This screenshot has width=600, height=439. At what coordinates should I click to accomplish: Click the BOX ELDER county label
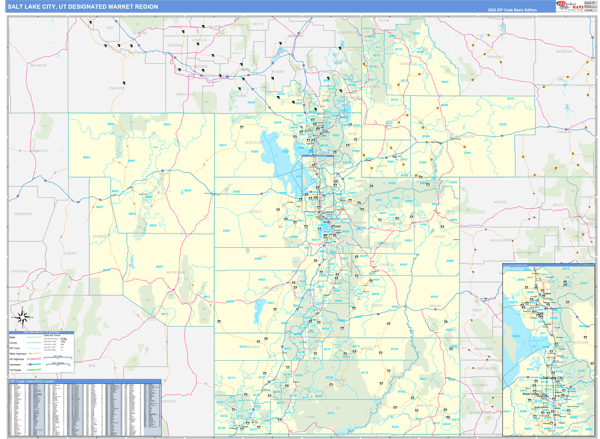coord(254,142)
